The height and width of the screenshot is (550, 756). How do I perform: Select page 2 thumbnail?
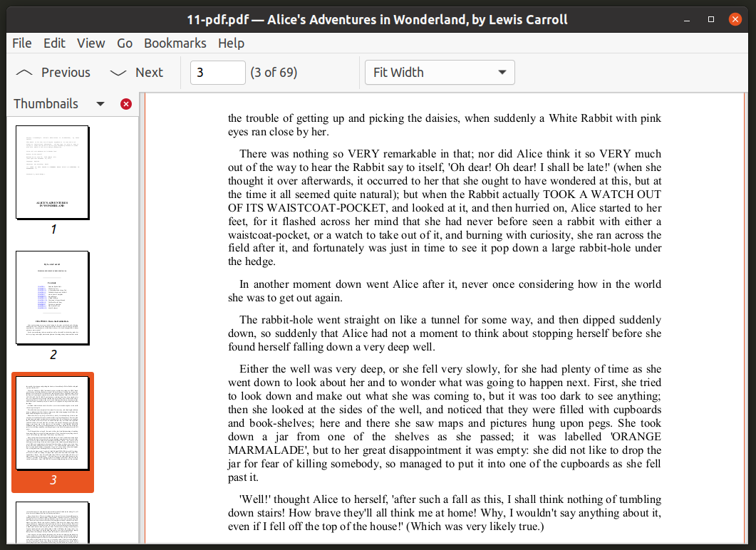tap(53, 298)
